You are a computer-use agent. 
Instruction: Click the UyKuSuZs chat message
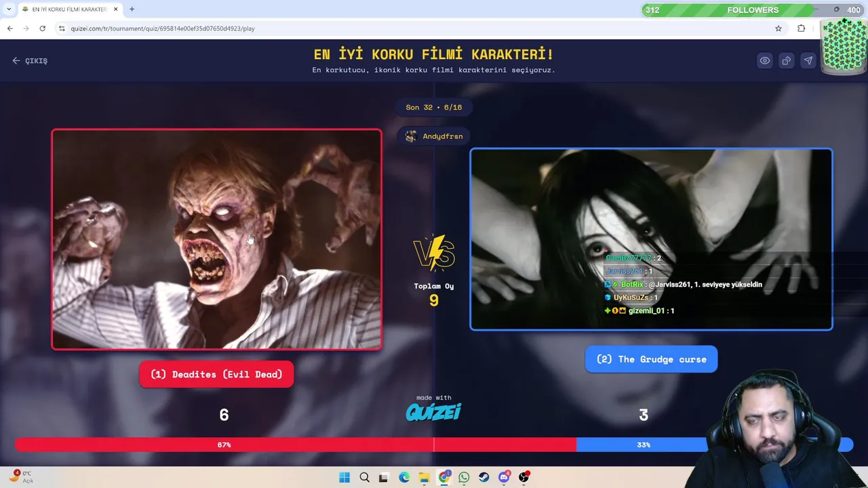click(x=631, y=298)
